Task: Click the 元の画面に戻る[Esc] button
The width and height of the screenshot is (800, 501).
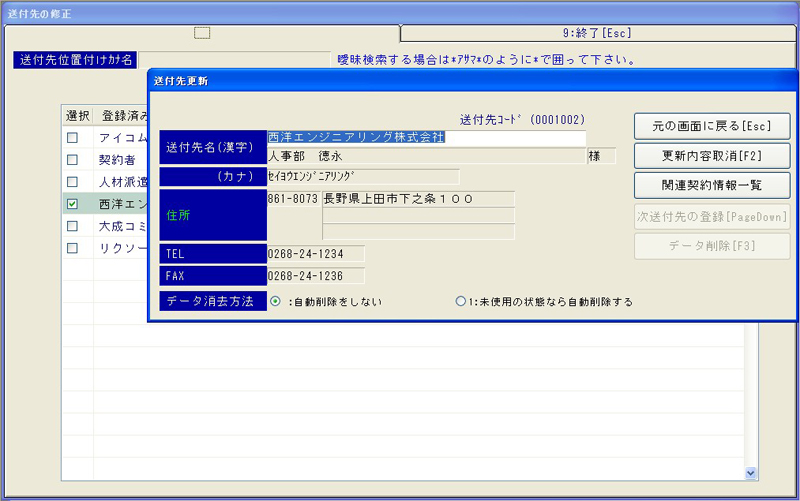Action: pyautogui.click(x=712, y=126)
